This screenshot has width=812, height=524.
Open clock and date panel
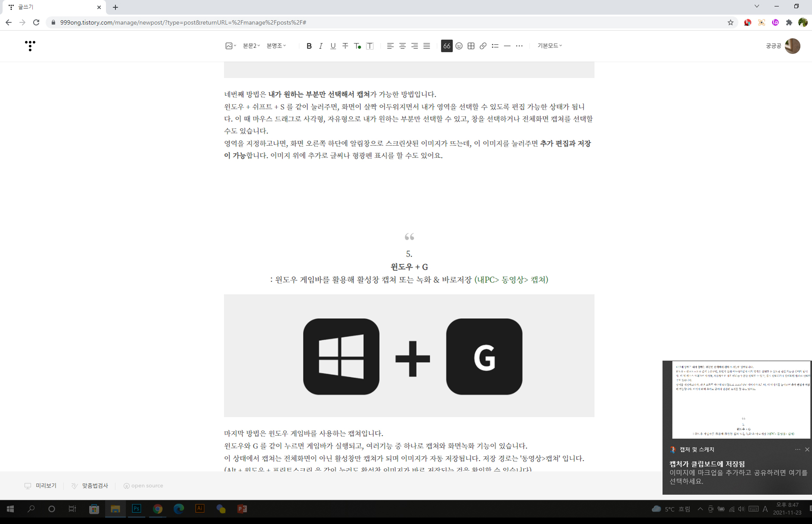[787, 509]
